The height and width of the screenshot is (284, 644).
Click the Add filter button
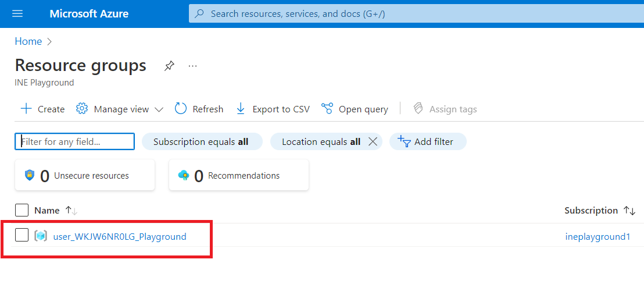tap(427, 142)
